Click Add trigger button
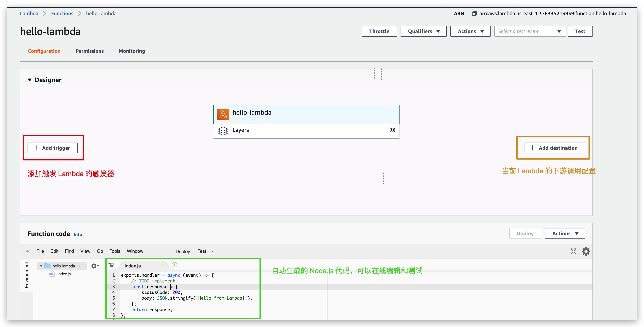 point(52,148)
